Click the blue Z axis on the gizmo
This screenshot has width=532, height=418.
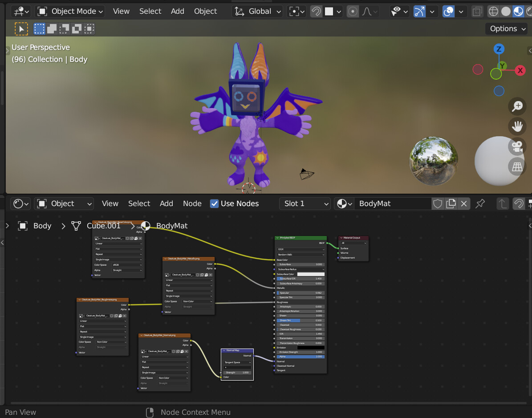pyautogui.click(x=499, y=49)
